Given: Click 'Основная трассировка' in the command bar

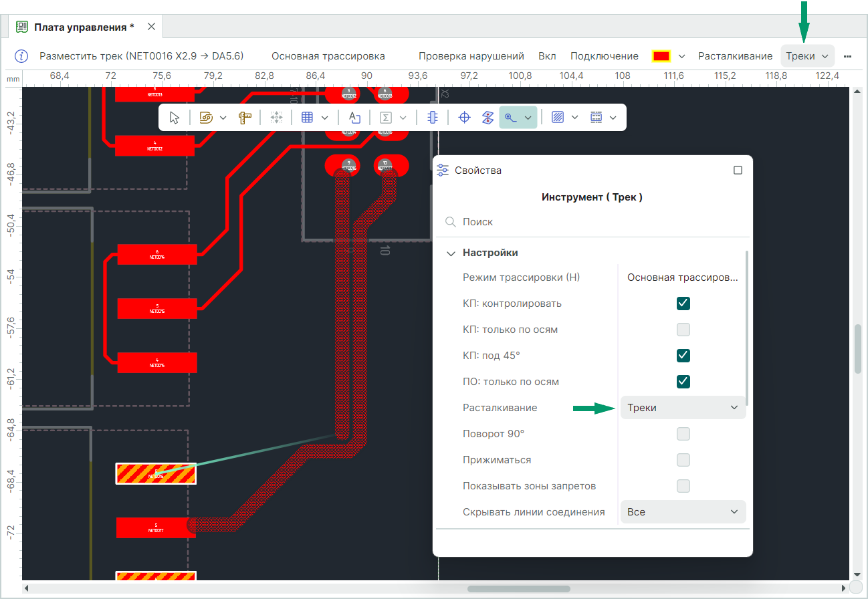Looking at the screenshot, I should coord(328,56).
